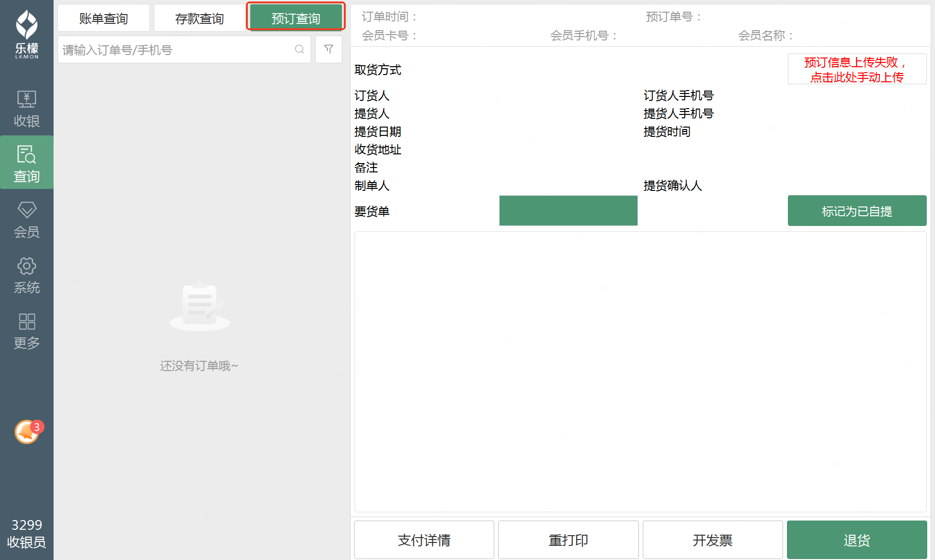Open the filter funnel options
Screen dimensions: 935x560
coord(329,50)
